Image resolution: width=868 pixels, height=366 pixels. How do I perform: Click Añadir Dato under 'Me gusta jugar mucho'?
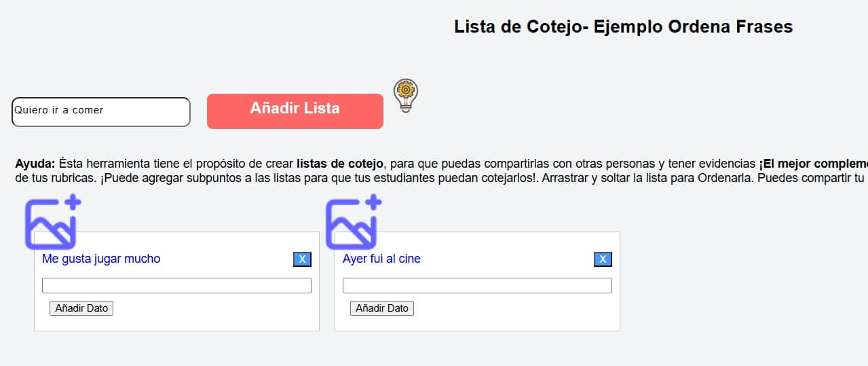[81, 308]
